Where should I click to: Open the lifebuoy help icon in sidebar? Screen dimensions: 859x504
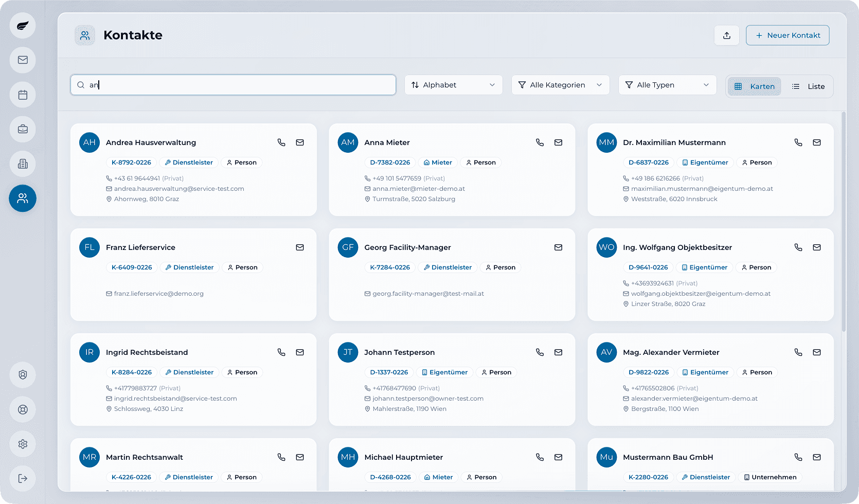[23, 409]
